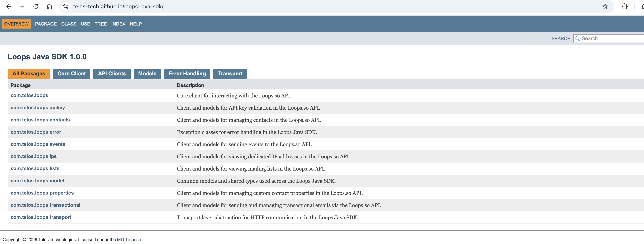
Task: Click the browser forward arrow
Action: click(22, 7)
